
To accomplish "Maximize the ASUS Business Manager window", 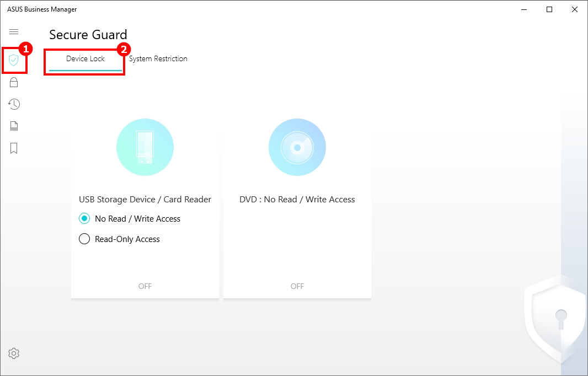I will tap(549, 9).
